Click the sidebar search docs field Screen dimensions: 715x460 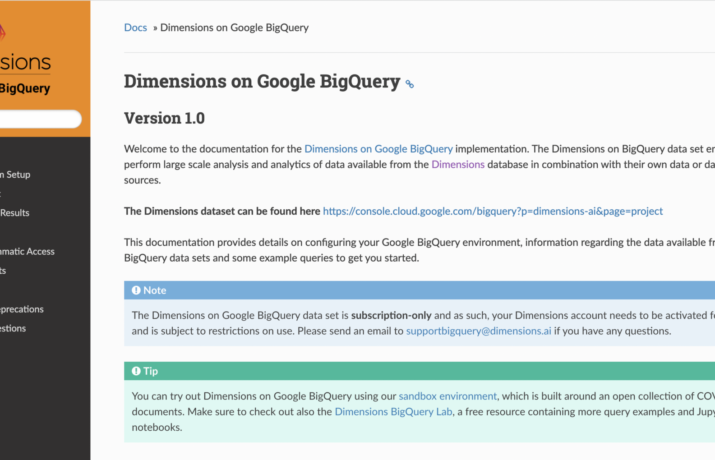pyautogui.click(x=38, y=119)
